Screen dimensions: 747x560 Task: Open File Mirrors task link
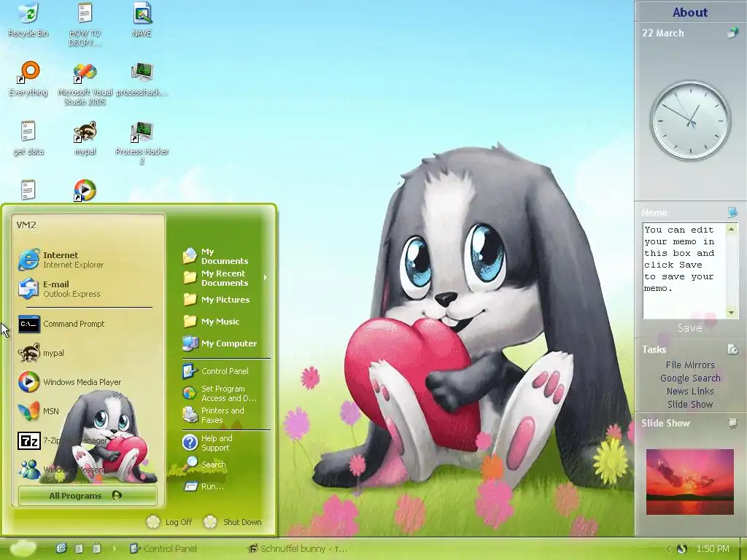(690, 365)
